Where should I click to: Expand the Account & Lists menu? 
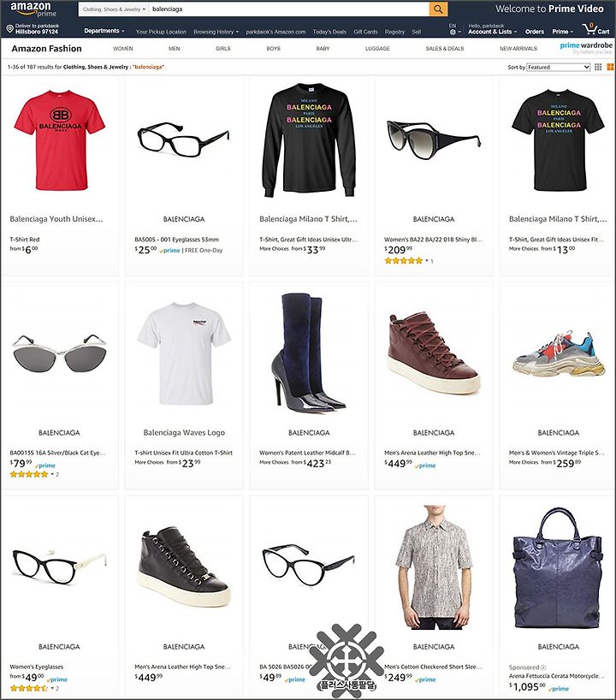492,32
